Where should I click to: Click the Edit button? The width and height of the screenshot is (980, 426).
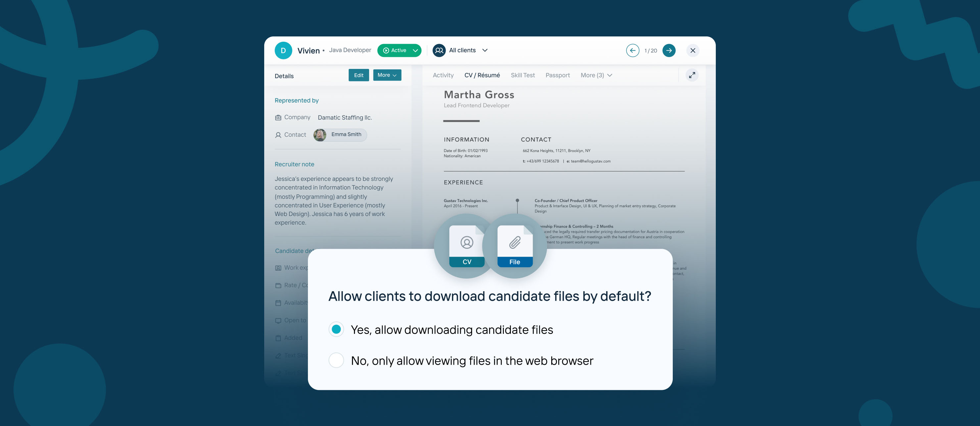click(358, 75)
